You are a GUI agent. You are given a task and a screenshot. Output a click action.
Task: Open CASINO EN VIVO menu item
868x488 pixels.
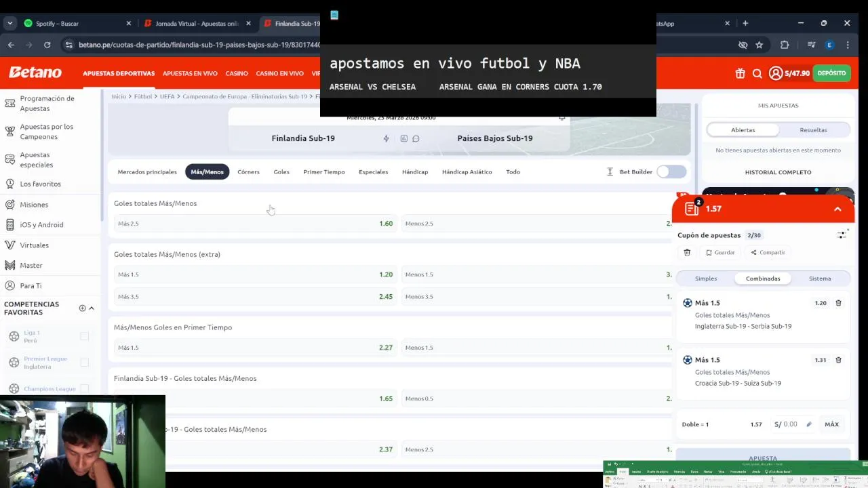(x=279, y=73)
